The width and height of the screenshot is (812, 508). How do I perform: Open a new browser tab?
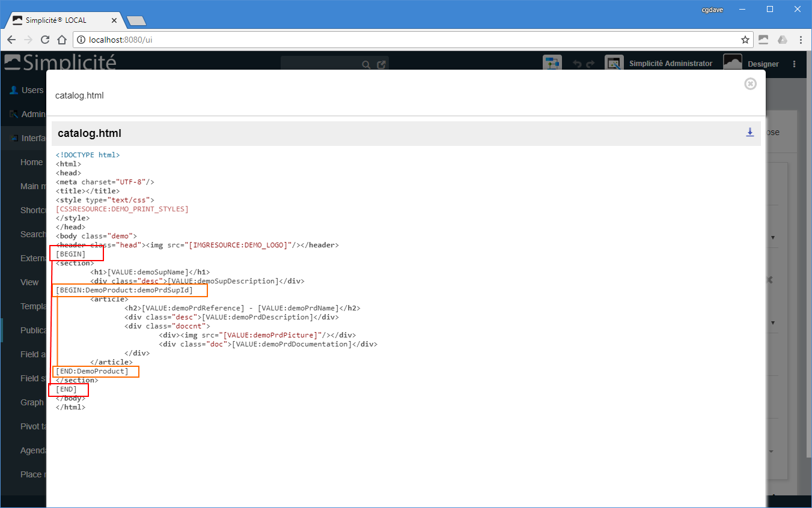tap(137, 21)
